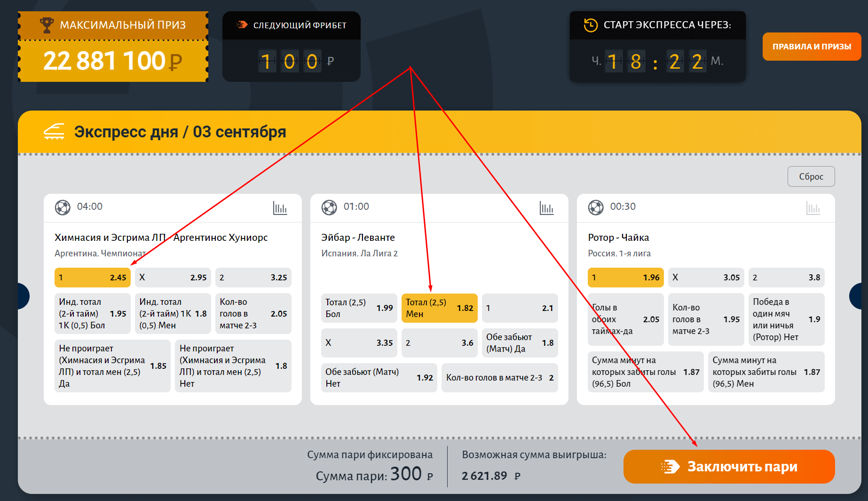
Task: Click Химнасия и Эсгрима ЛП match title
Action: click(161, 238)
